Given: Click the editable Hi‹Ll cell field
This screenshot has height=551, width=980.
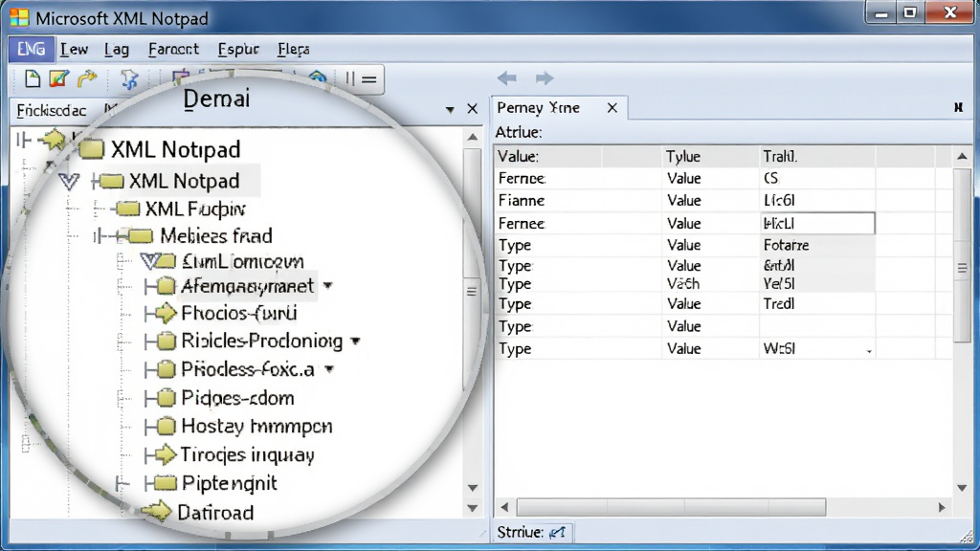Looking at the screenshot, I should click(x=817, y=223).
